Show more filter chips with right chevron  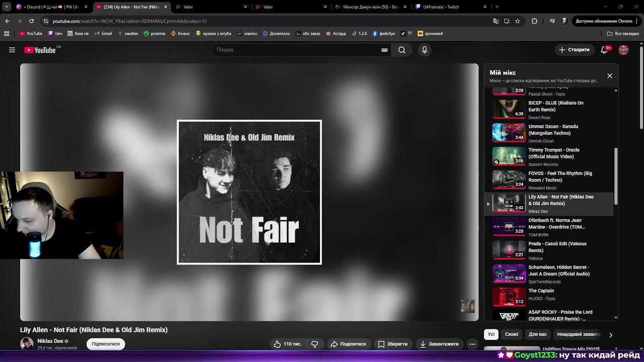point(611,335)
